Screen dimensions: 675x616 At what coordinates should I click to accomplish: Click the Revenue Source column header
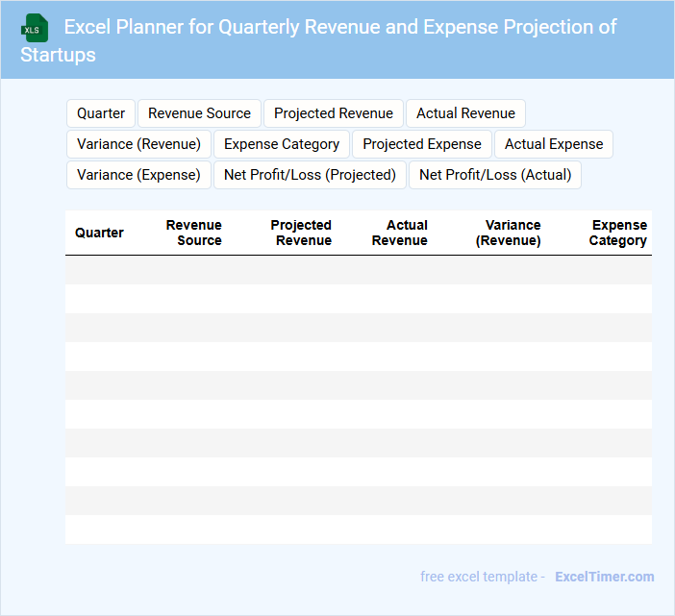coord(194,233)
